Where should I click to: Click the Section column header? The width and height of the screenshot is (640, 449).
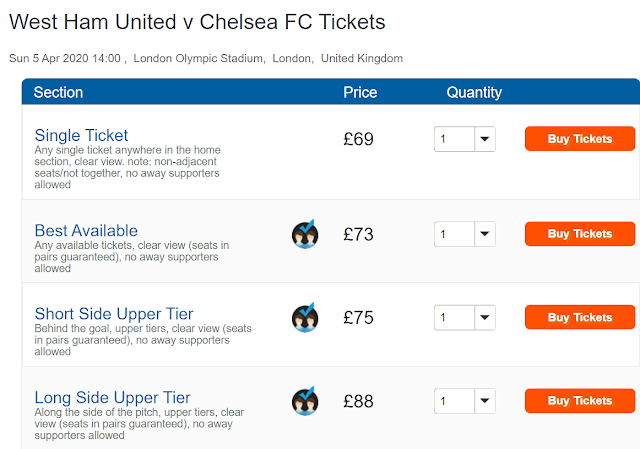58,92
